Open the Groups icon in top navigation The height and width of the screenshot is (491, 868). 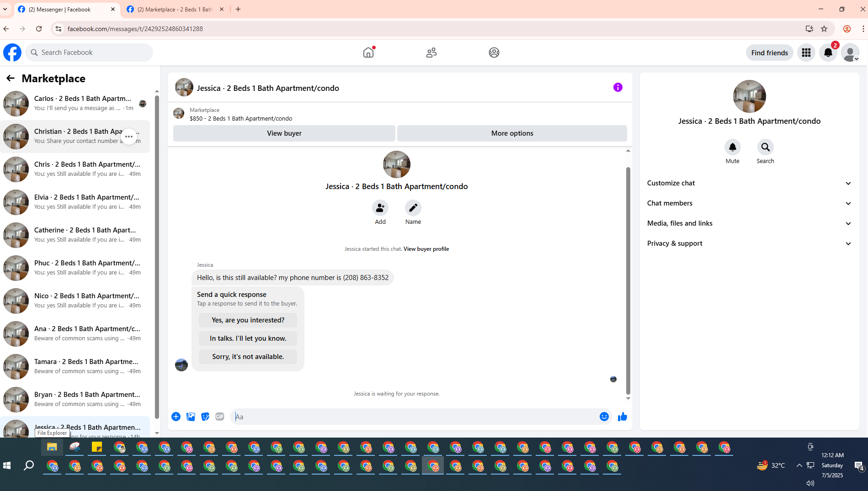pyautogui.click(x=494, y=53)
